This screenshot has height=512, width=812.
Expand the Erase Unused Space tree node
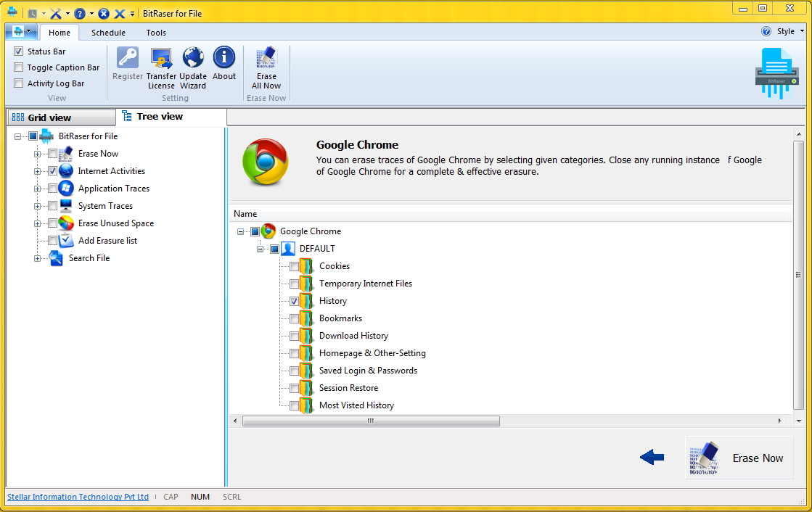point(37,223)
